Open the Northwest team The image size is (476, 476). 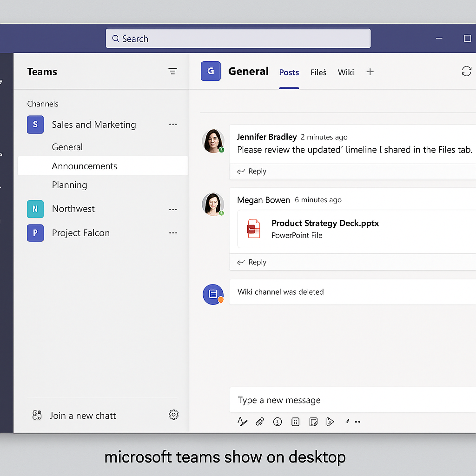click(73, 209)
